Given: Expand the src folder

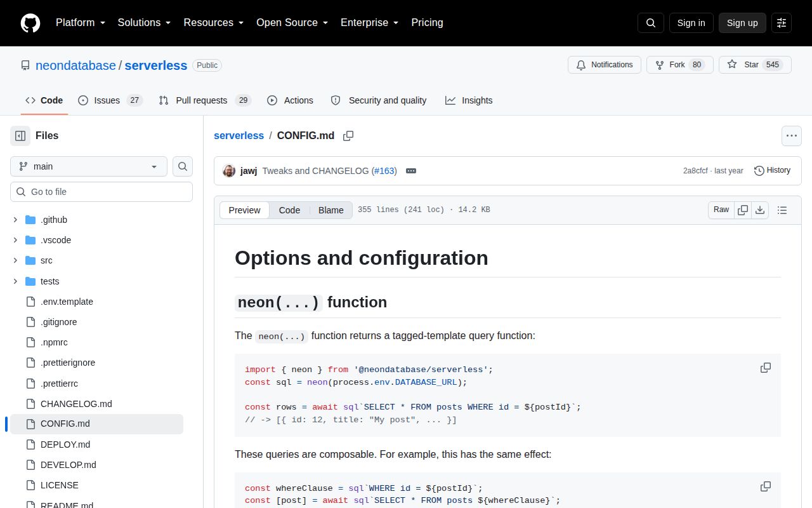Looking at the screenshot, I should pos(15,260).
